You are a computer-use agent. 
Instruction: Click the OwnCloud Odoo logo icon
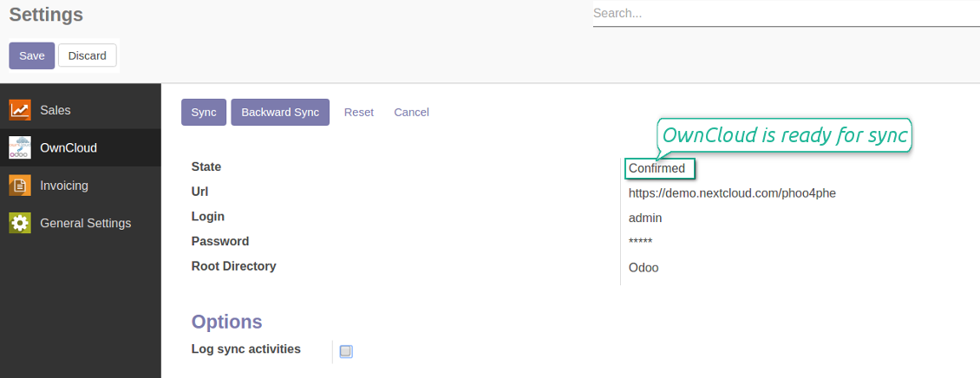(20, 148)
